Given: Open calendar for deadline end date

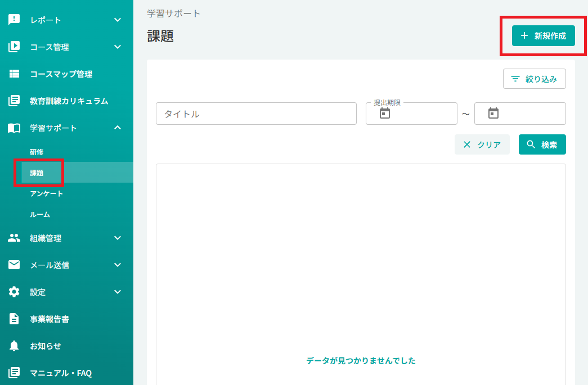Looking at the screenshot, I should (493, 113).
